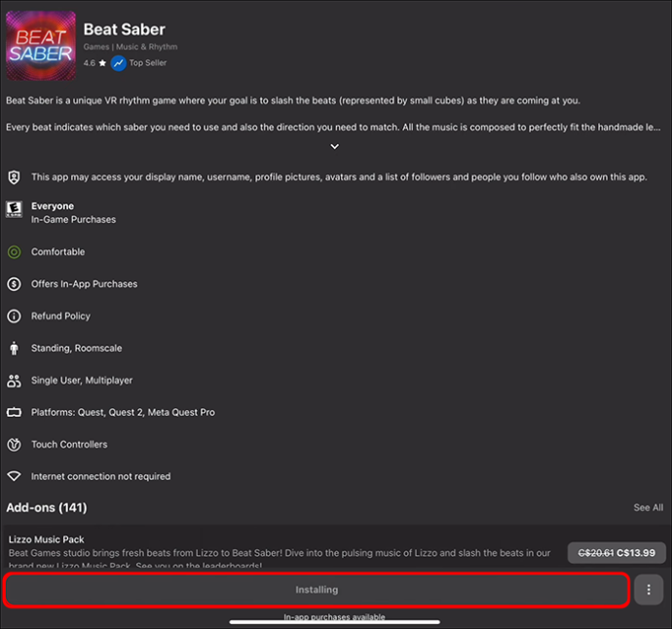Buy Lizzo Music Pack for C$13.99
The image size is (672, 629).
pos(616,553)
